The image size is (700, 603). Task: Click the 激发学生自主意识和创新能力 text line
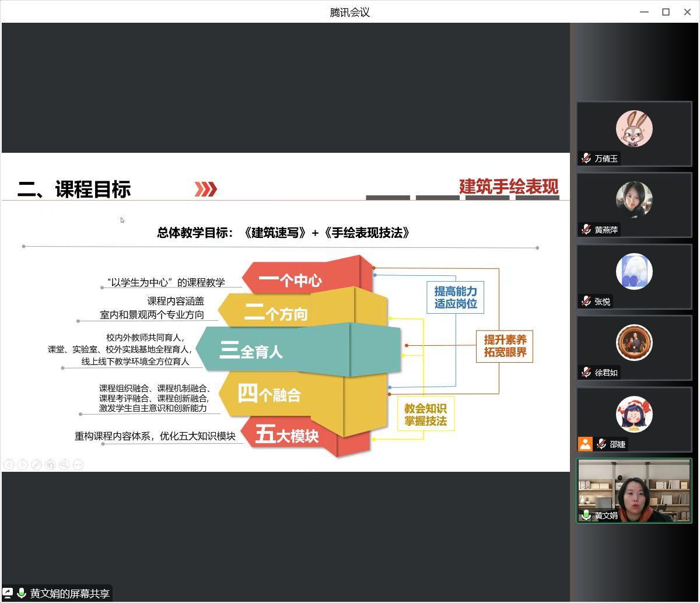153,408
